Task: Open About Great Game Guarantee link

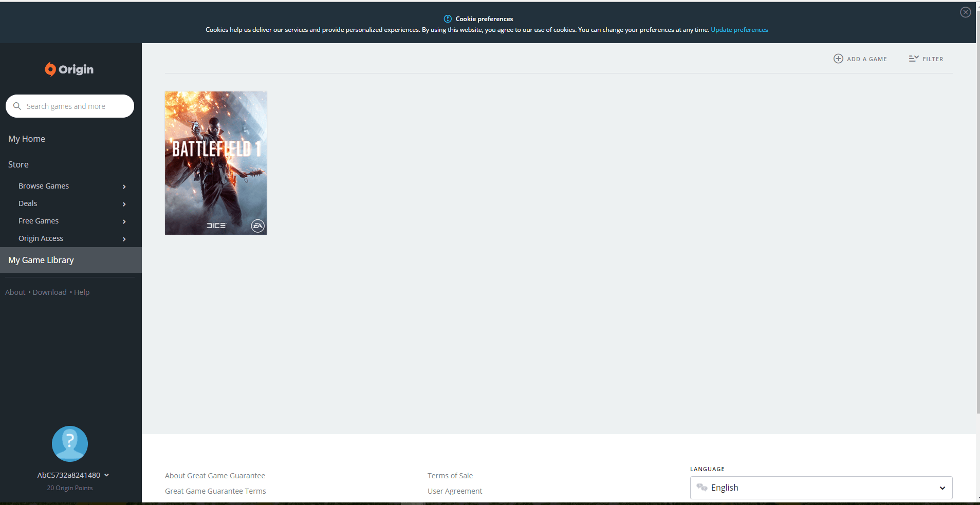Action: point(215,476)
